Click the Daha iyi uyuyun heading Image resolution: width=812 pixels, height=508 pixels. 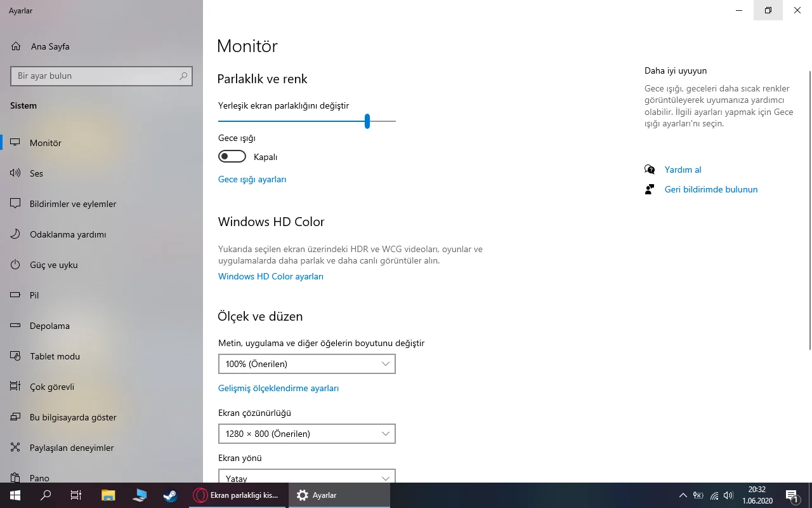click(676, 70)
